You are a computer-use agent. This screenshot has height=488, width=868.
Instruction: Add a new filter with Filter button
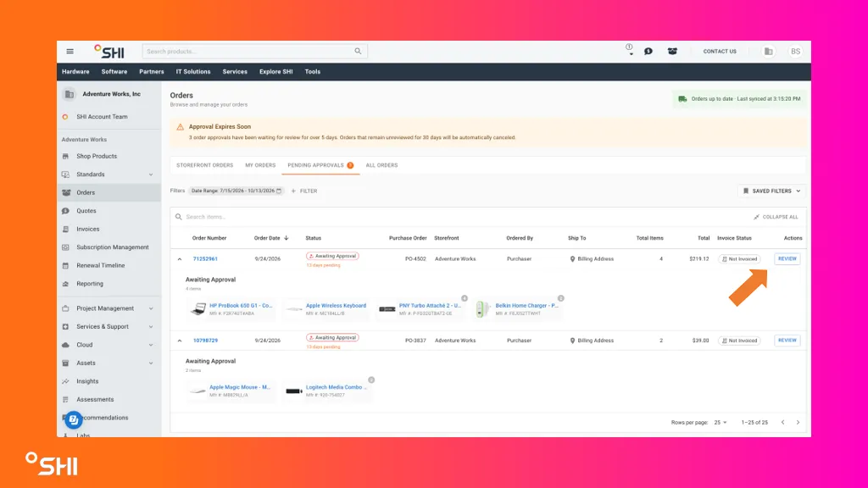coord(304,191)
